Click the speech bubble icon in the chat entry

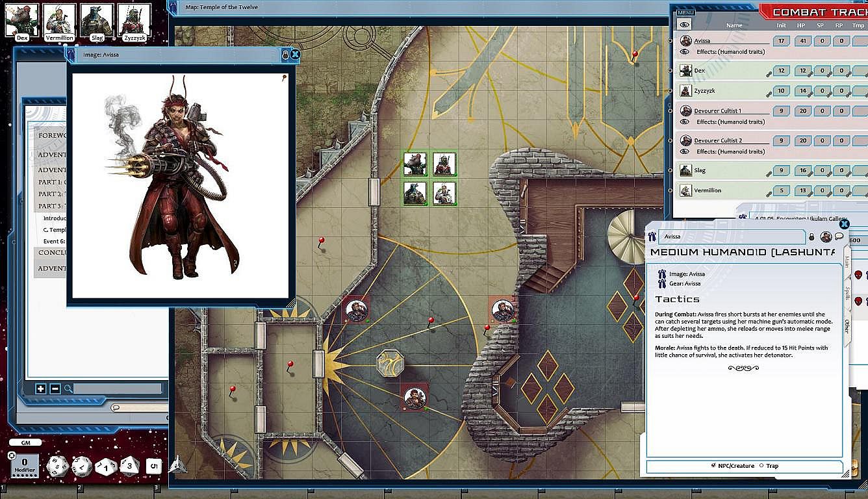[116, 407]
